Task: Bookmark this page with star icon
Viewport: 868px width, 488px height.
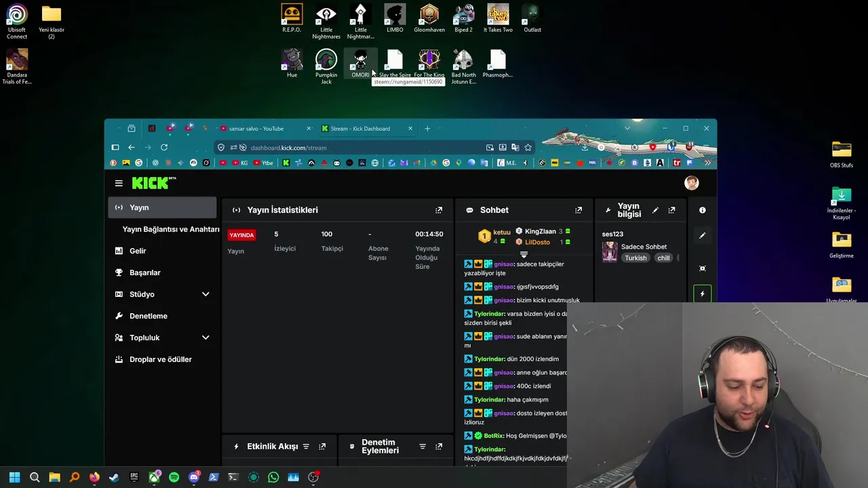Action: 528,147
